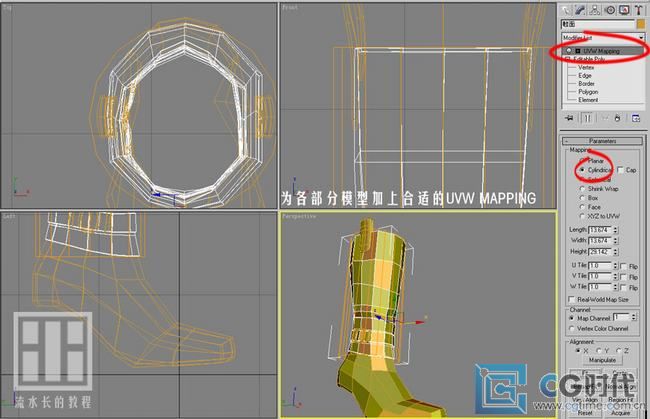The height and width of the screenshot is (419, 650).
Task: Collapse the Parameters rollout
Action: [x=603, y=141]
